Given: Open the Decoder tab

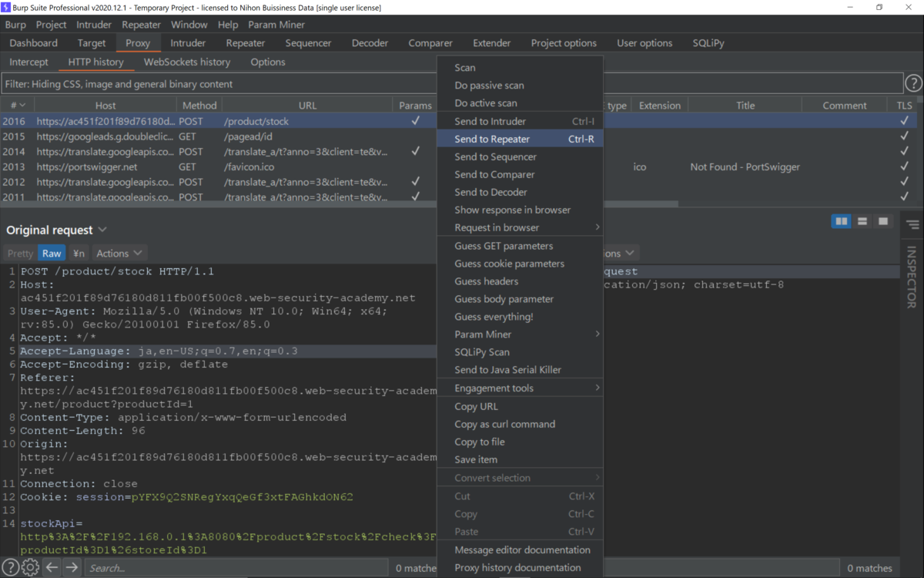Looking at the screenshot, I should pyautogui.click(x=370, y=43).
